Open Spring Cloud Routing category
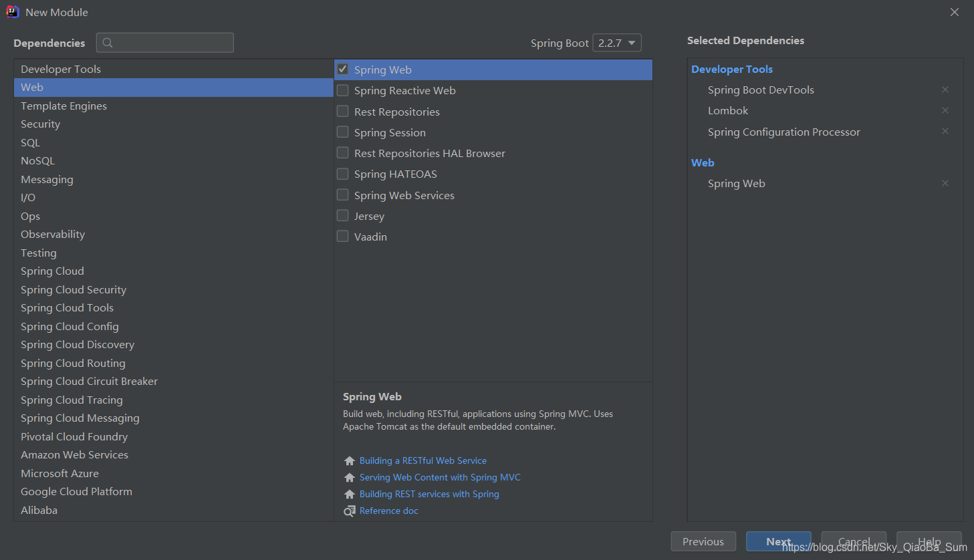 tap(173, 363)
